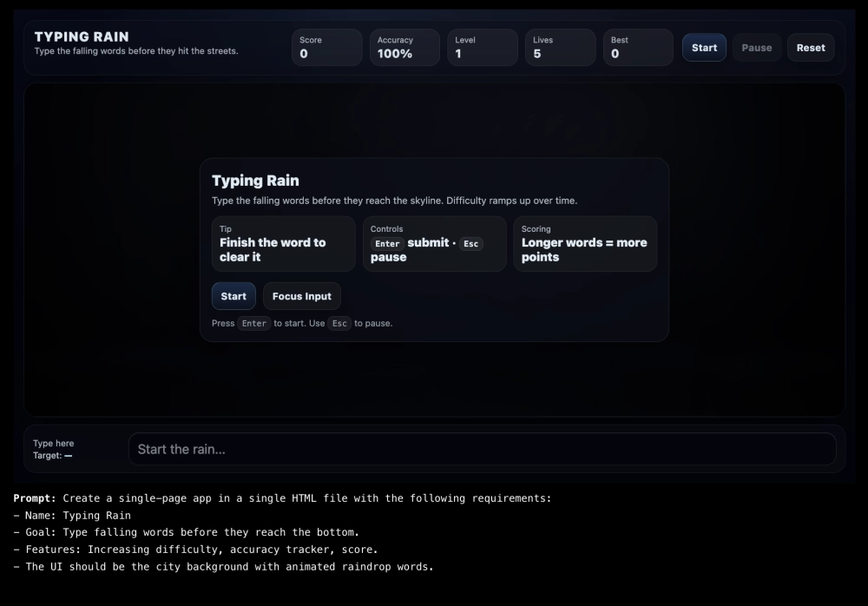This screenshot has width=868, height=606.
Task: Click the Scoring card about longer words
Action: (x=585, y=244)
